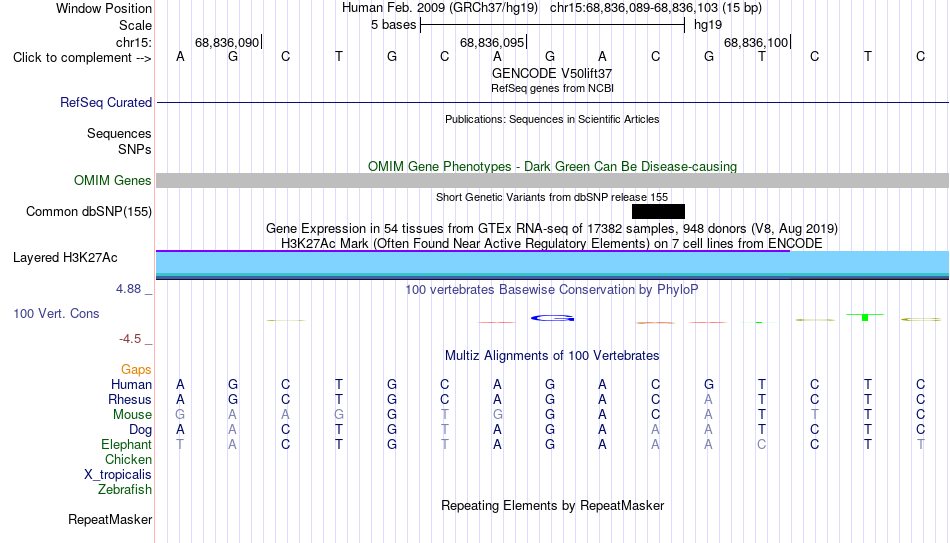This screenshot has width=950, height=543.
Task: Click '100 vertebrates Basewise Conservation by PhyloP' title
Action: coord(551,290)
